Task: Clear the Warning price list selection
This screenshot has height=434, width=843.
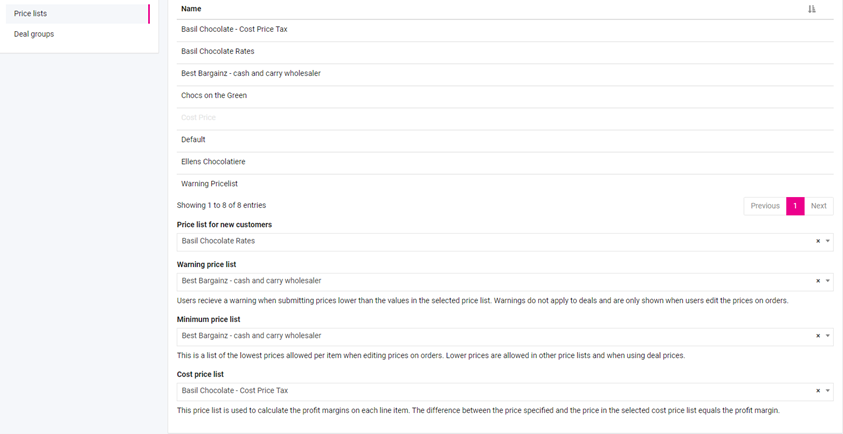Action: coord(818,281)
